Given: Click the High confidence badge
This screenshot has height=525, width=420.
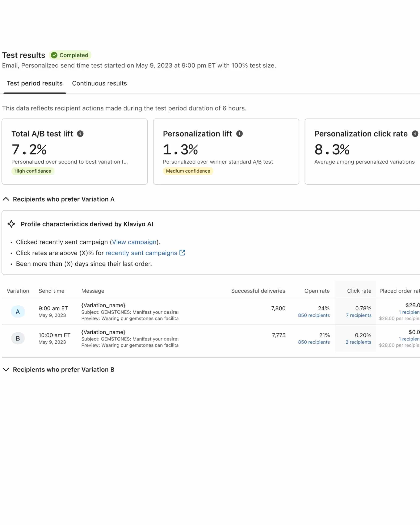Looking at the screenshot, I should (33, 171).
